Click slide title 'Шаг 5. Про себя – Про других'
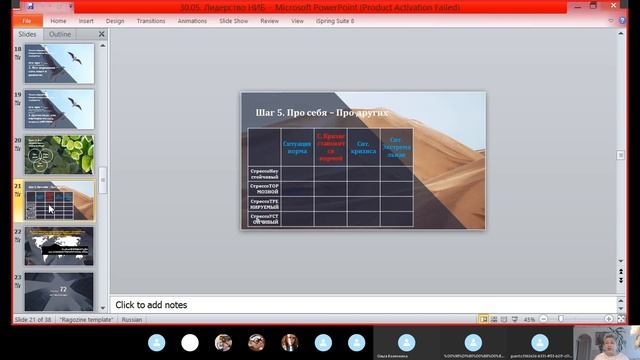This screenshot has height=360, width=640. click(x=322, y=113)
